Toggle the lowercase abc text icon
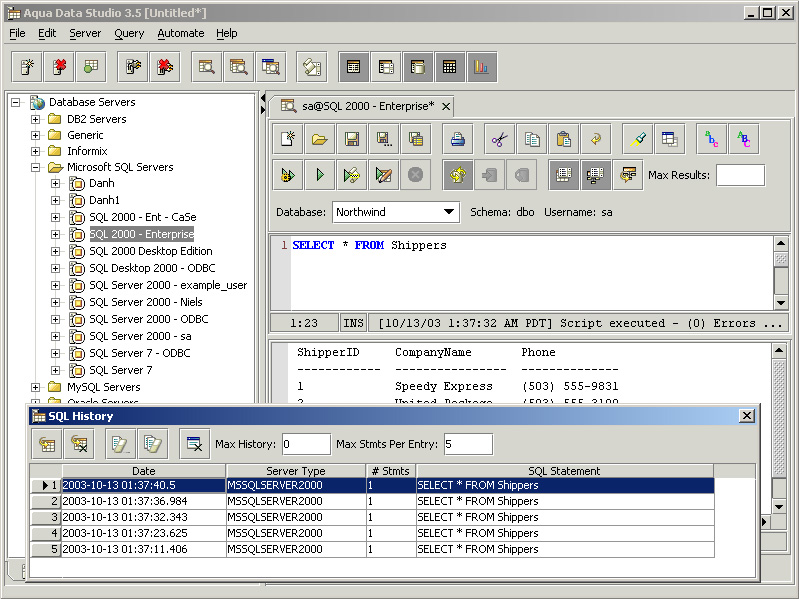Screen dimensions: 799x599 711,139
